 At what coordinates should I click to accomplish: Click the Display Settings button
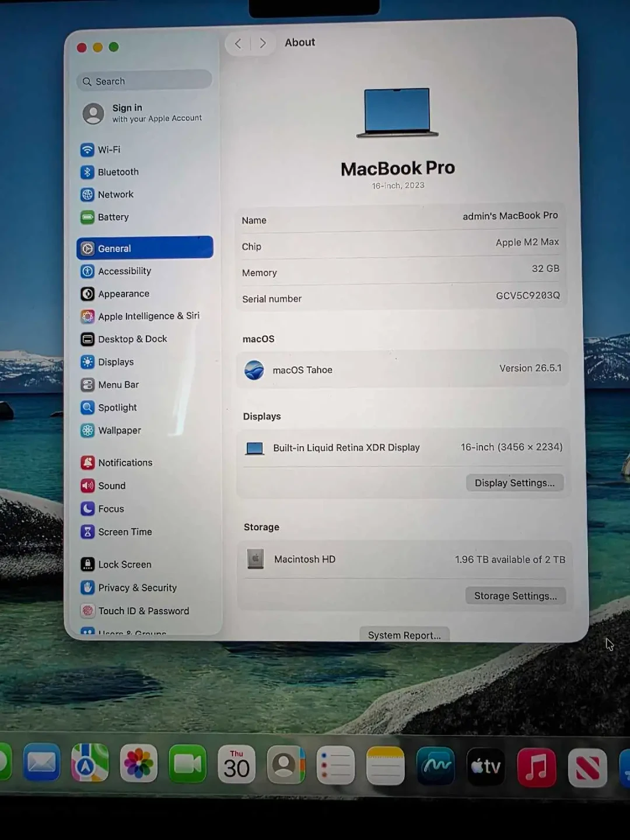coord(514,483)
